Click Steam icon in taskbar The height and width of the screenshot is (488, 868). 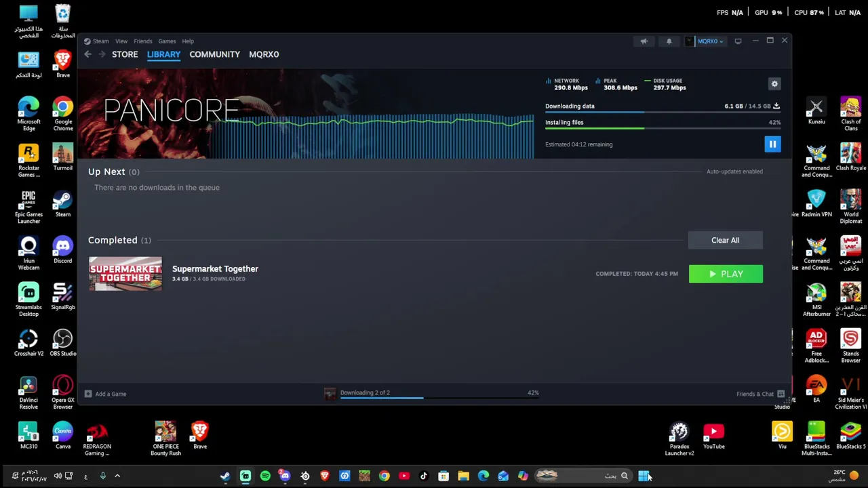[x=225, y=476]
